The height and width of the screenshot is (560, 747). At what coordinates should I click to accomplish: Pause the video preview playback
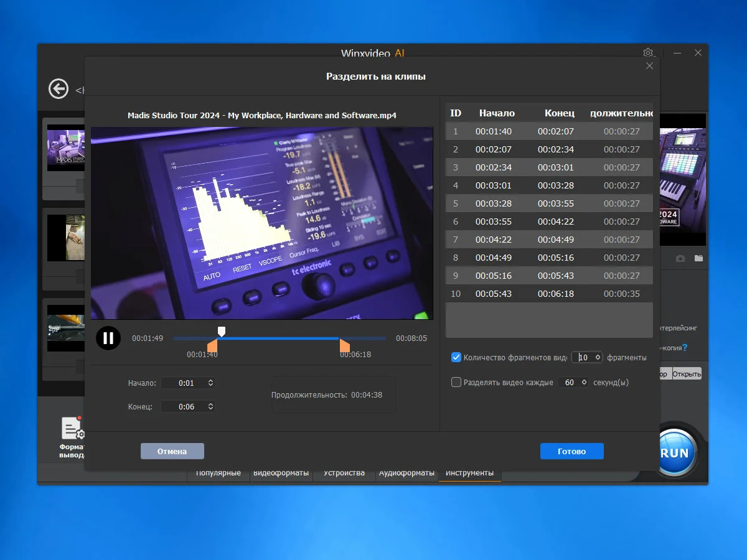tap(108, 338)
